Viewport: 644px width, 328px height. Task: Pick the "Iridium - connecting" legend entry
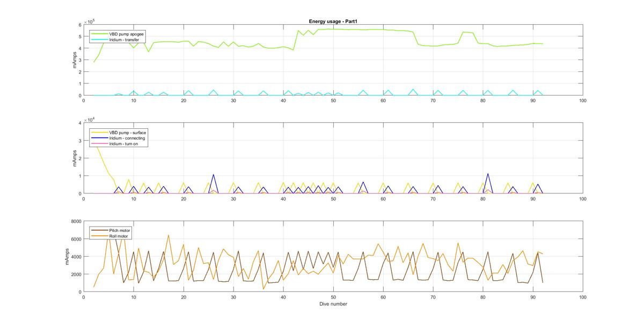117,138
